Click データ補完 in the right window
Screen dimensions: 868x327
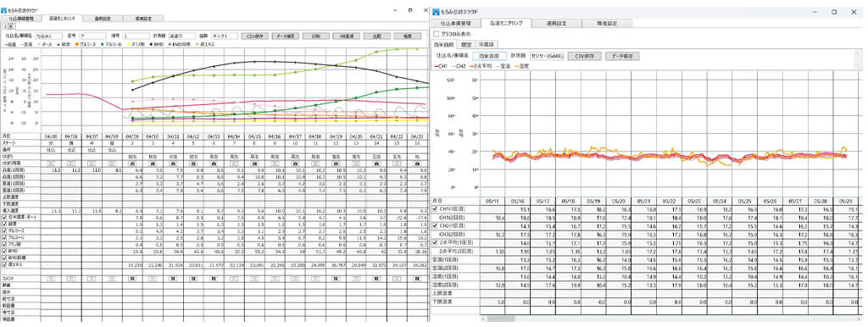click(x=622, y=56)
